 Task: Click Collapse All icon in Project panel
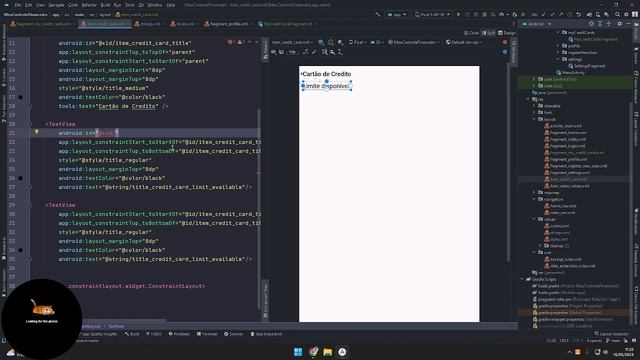pyautogui.click(x=609, y=24)
